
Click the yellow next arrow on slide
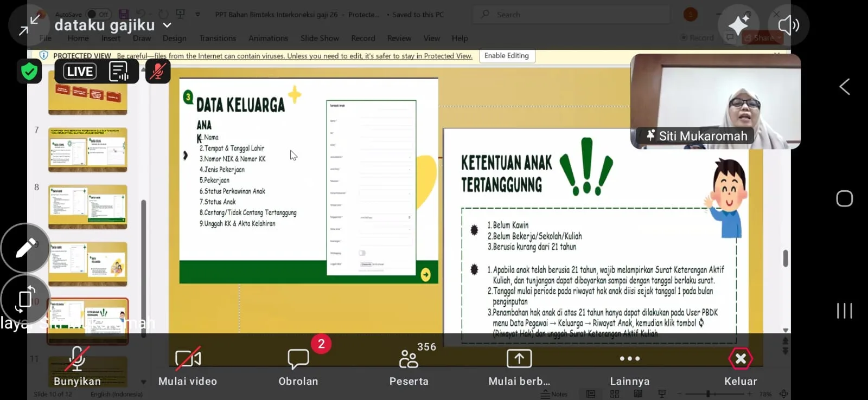426,275
